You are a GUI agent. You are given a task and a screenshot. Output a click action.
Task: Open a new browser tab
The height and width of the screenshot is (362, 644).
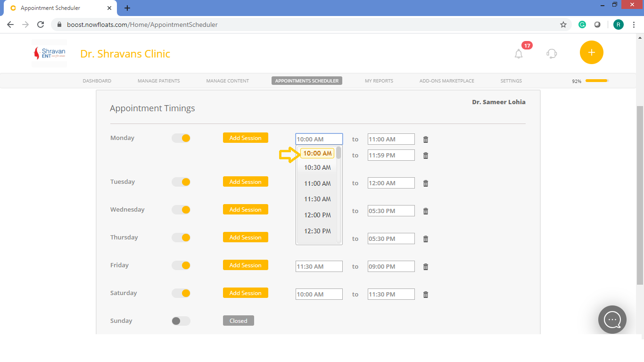[127, 8]
